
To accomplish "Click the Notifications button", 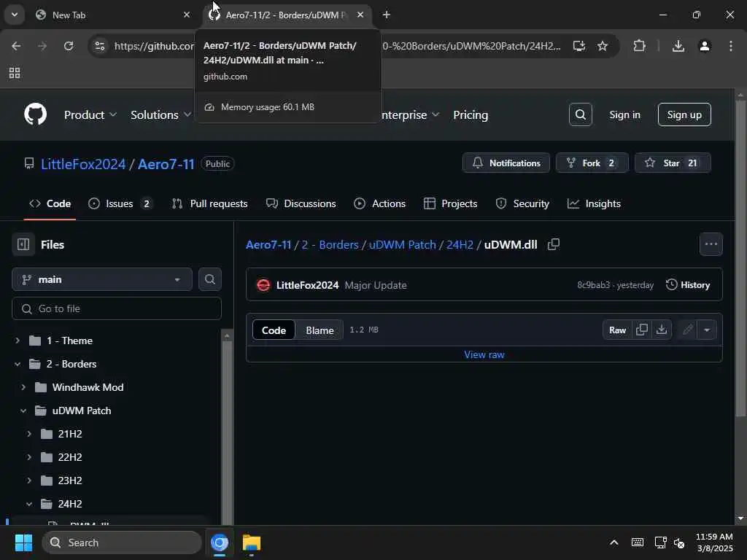I will [506, 163].
